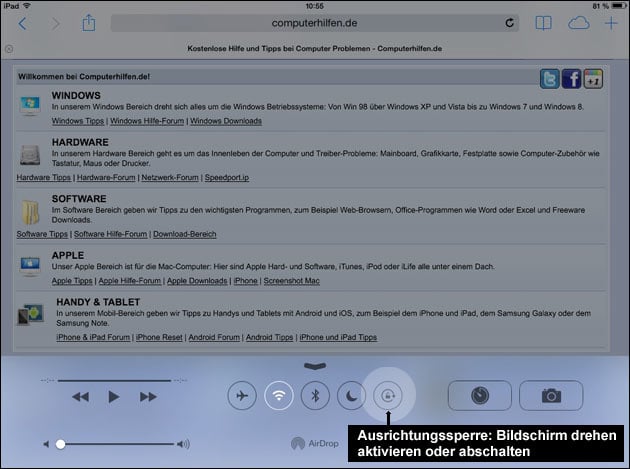Click the volume slider knob
Viewport: 630px width, 469px height.
61,444
